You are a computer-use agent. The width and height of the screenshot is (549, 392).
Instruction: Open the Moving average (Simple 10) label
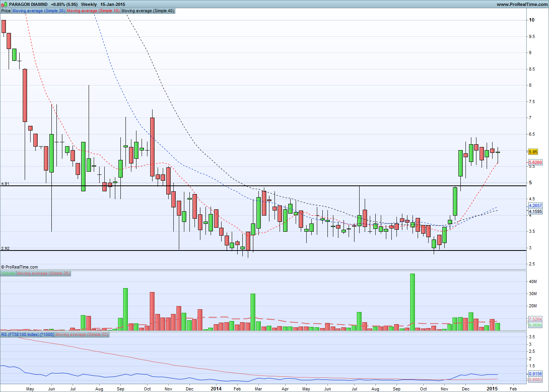(93, 11)
